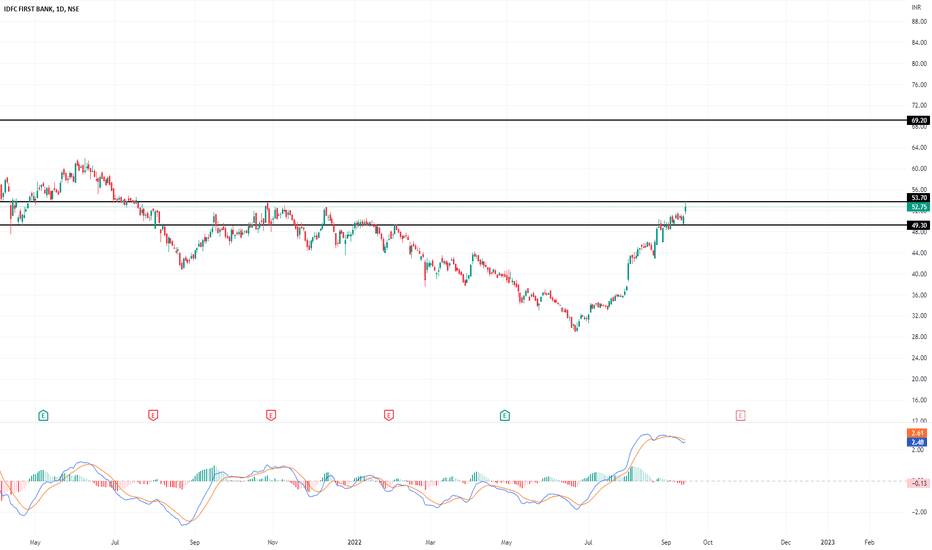Click the 88.00 price scale label
The height and width of the screenshot is (550, 932).
(919, 21)
